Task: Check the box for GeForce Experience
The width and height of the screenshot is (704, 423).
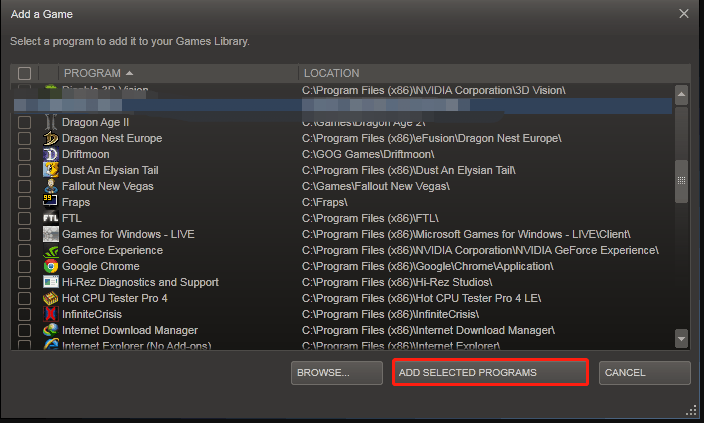Action: (x=24, y=250)
